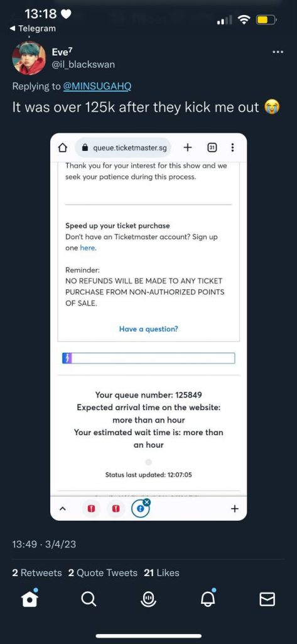Open the @MINSUGAHQ profile link
The height and width of the screenshot is (644, 297).
point(97,86)
